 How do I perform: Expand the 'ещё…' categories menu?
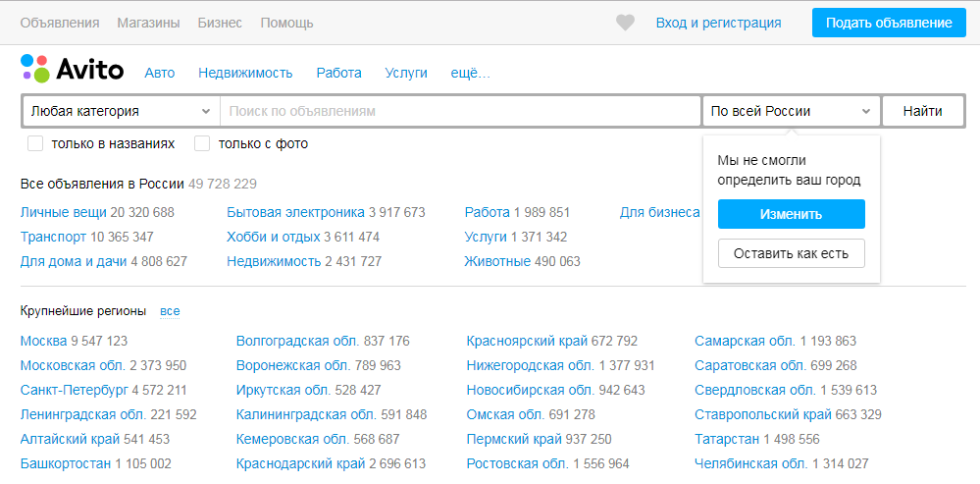click(x=471, y=73)
